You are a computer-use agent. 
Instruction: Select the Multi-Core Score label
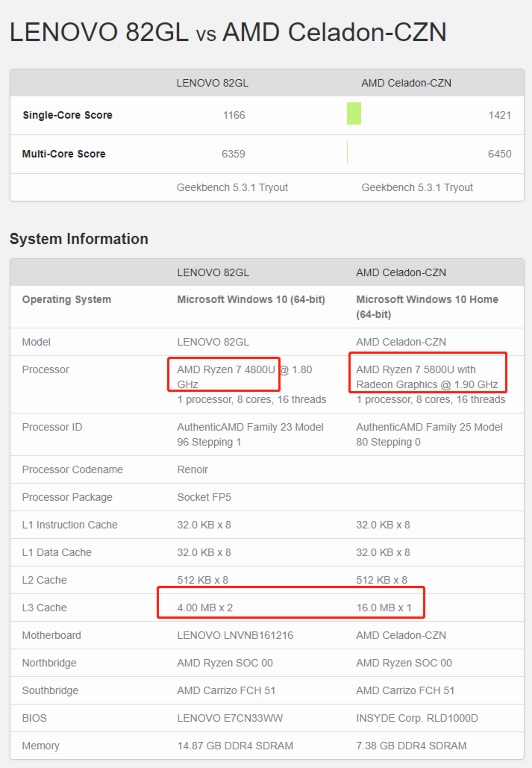click(x=64, y=154)
